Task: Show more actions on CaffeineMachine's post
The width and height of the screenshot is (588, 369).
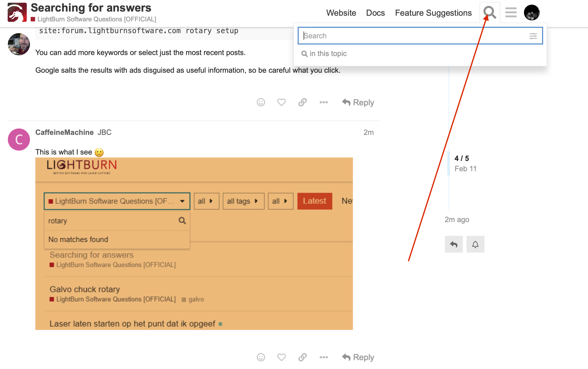Action: 324,357
